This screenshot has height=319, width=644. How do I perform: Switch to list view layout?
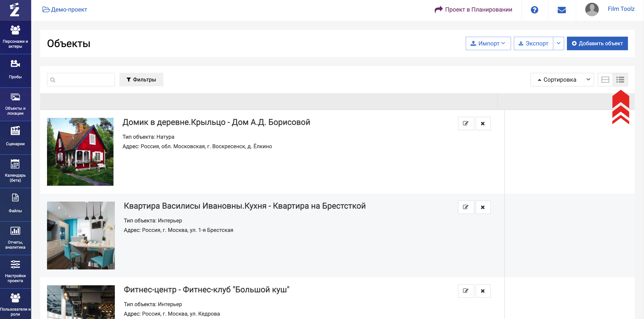(x=620, y=80)
